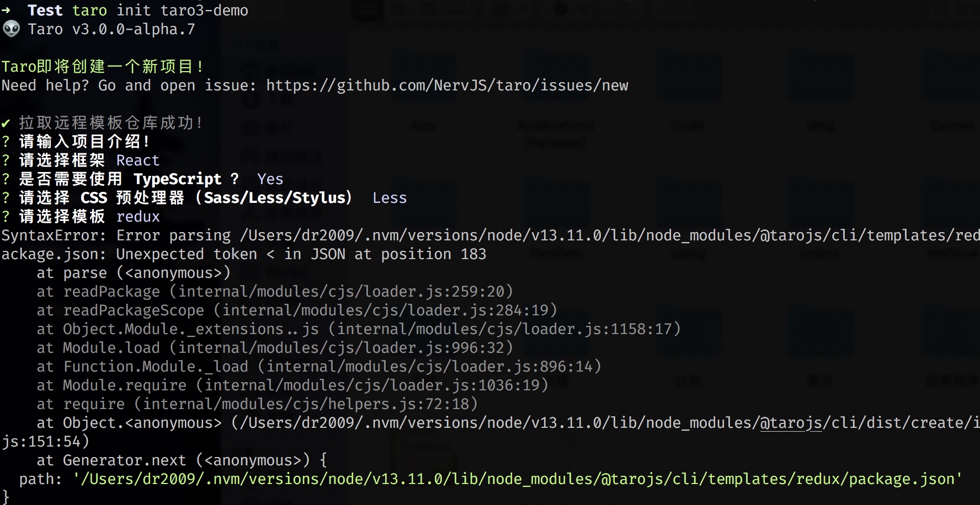Click the '拉取远程模板仓库成功!' message

tap(111, 123)
